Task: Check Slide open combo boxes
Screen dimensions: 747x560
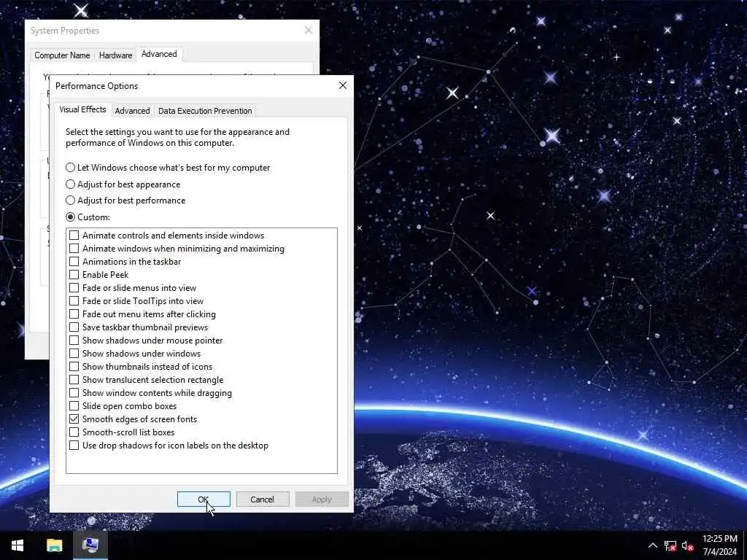Action: coord(74,406)
